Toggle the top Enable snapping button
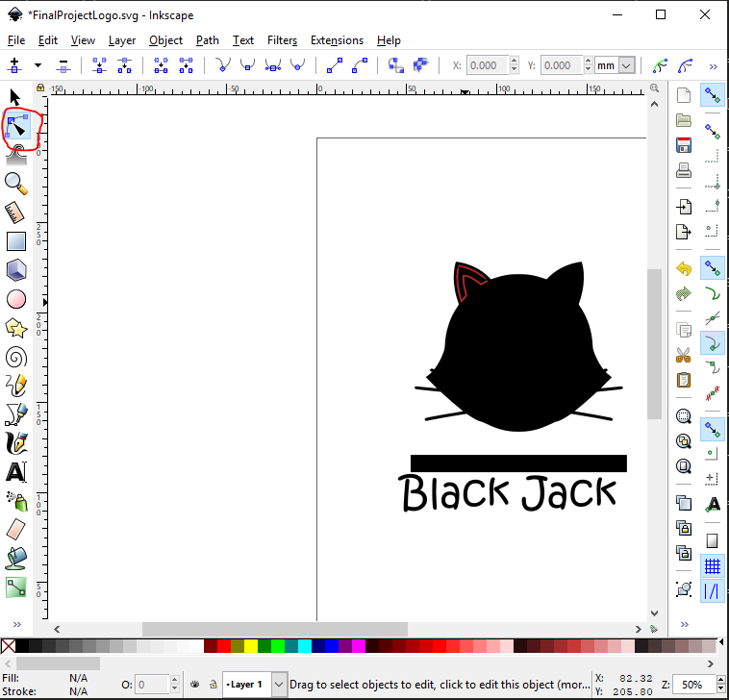The width and height of the screenshot is (729, 700). pyautogui.click(x=713, y=95)
